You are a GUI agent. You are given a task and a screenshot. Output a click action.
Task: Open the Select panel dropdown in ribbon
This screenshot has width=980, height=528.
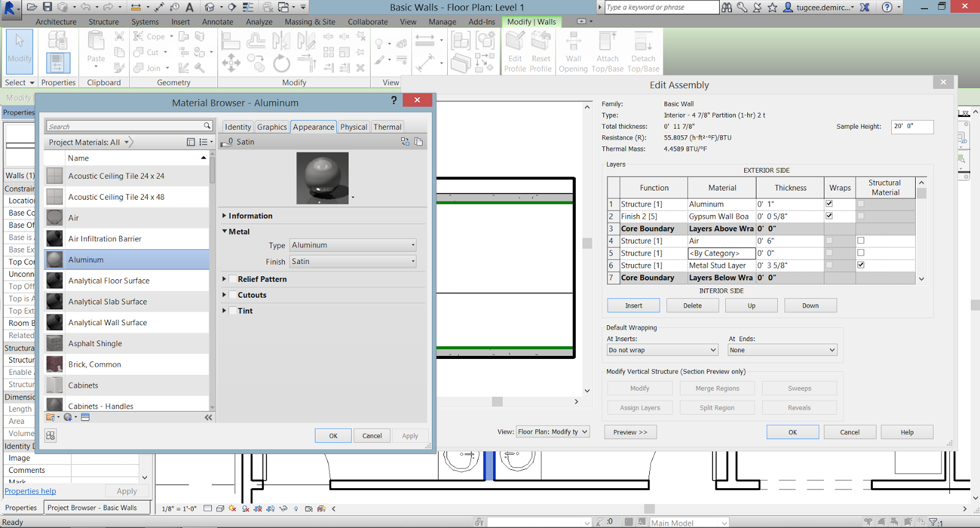[19, 83]
